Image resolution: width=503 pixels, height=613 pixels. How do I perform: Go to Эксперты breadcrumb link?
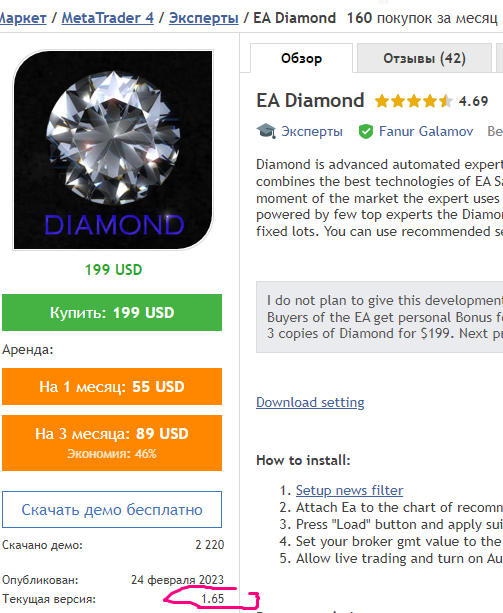(204, 18)
